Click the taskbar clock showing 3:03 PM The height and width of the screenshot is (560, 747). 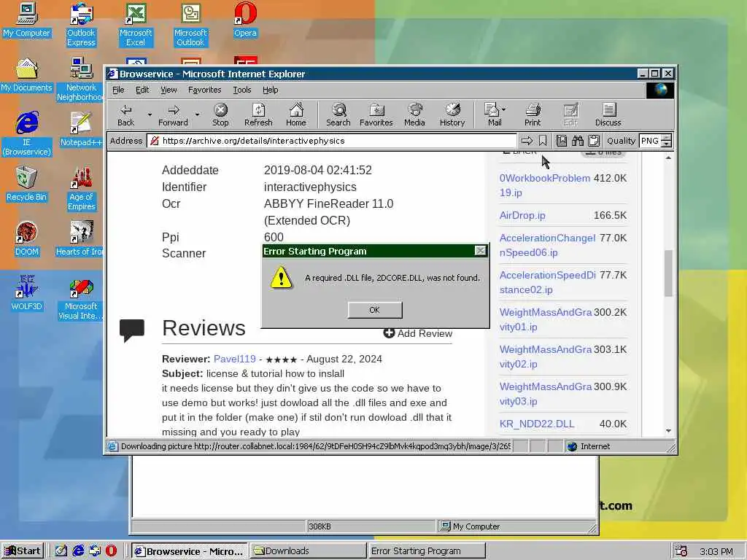[716, 551]
